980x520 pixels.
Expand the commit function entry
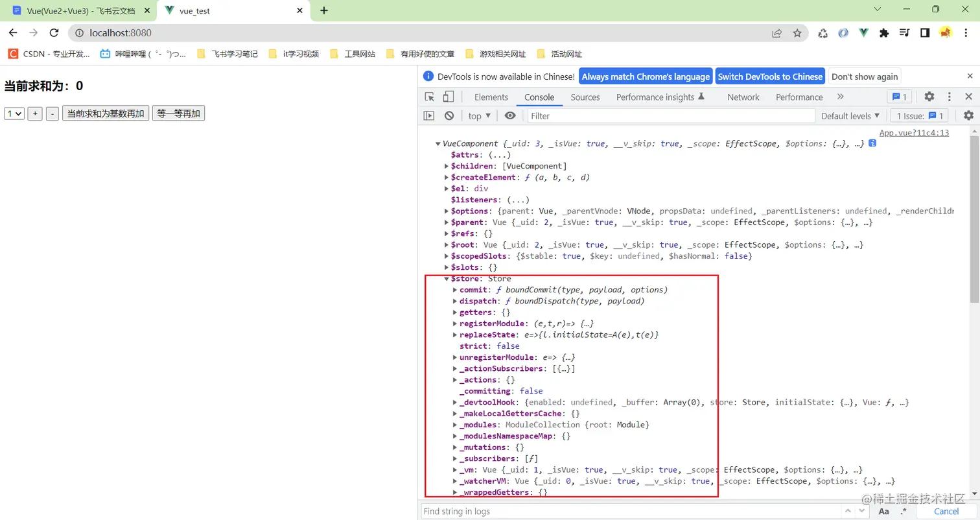[x=455, y=290]
